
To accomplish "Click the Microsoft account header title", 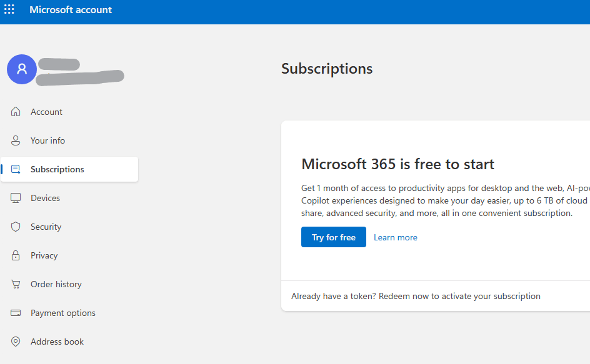I will pos(71,10).
